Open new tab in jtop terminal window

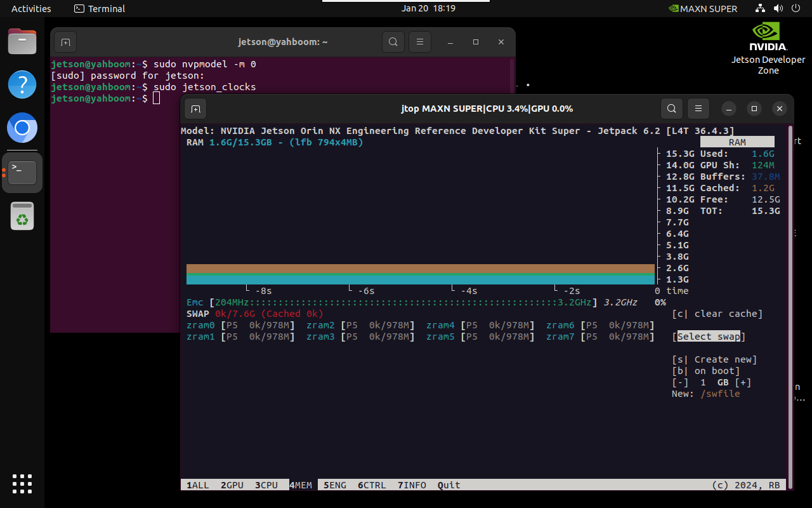(195, 109)
